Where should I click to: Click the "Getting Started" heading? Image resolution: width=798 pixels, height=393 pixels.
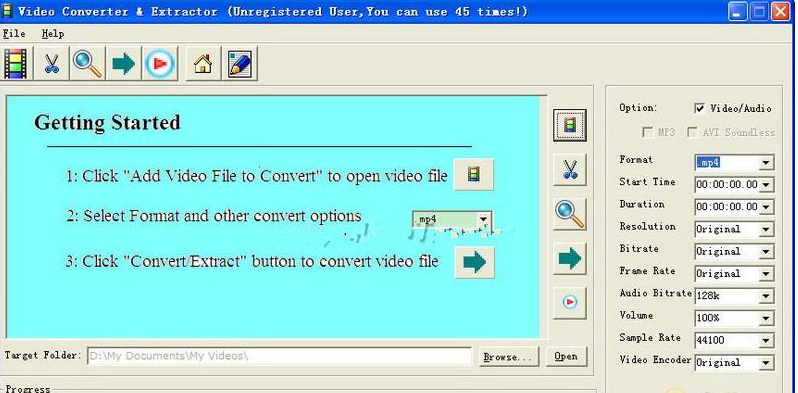coord(107,123)
